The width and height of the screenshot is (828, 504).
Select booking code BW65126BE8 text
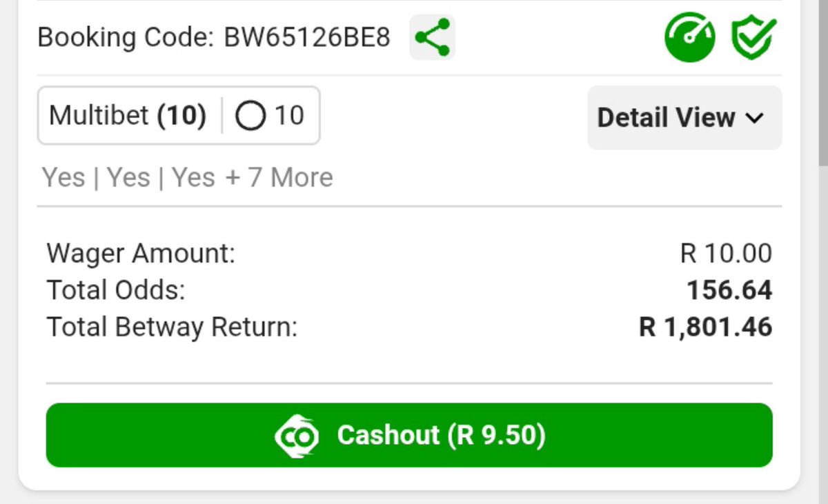click(x=307, y=37)
